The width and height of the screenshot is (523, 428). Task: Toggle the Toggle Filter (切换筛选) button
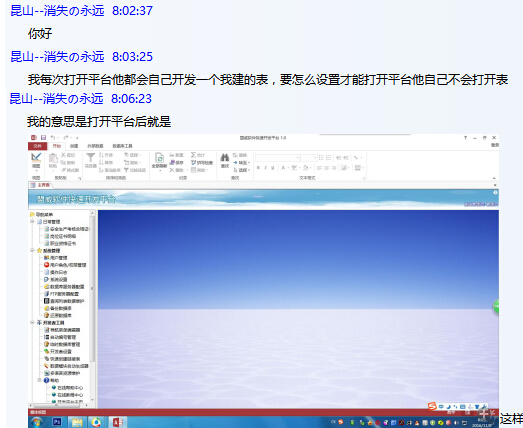coord(135,170)
